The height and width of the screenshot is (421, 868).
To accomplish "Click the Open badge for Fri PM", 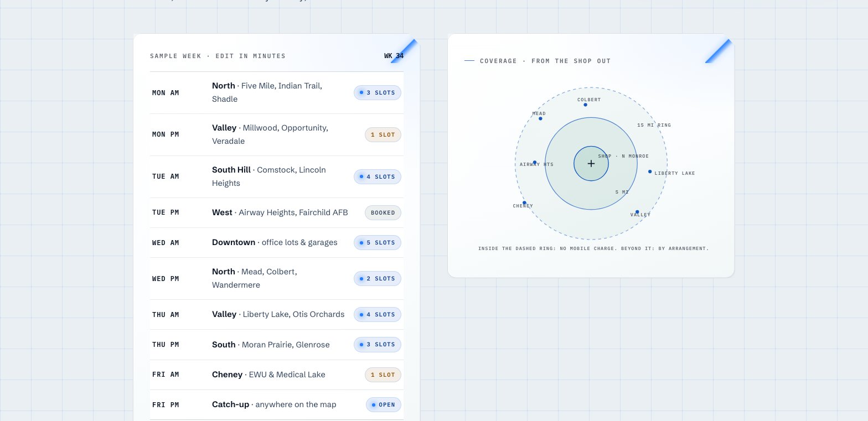I will (x=384, y=405).
